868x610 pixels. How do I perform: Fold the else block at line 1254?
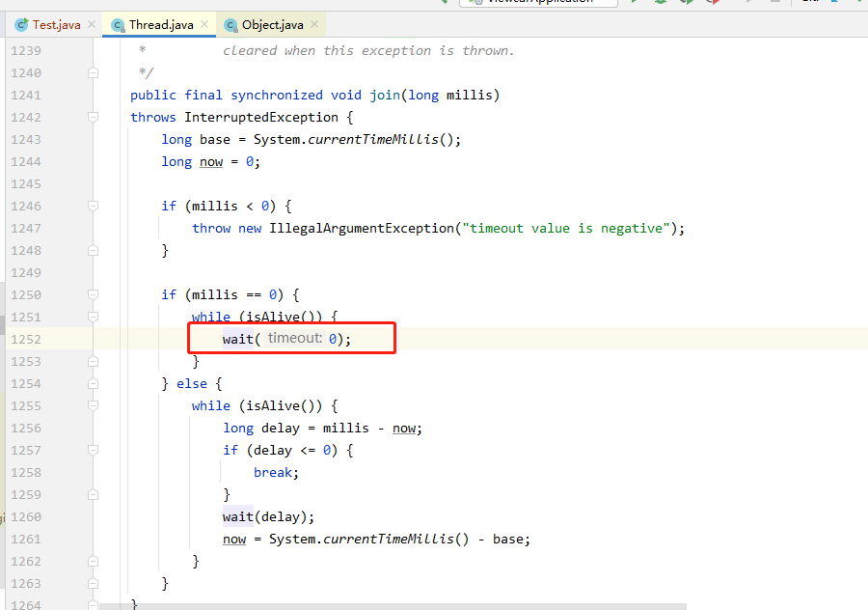coord(93,383)
